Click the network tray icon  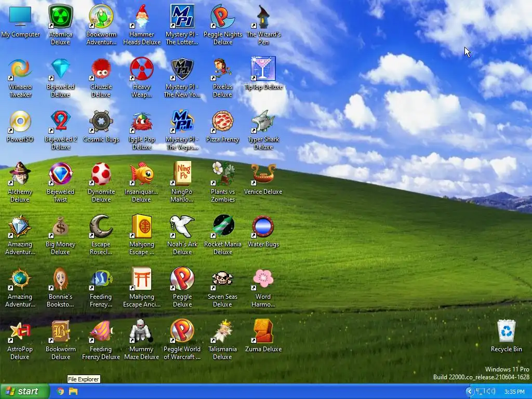(480, 392)
